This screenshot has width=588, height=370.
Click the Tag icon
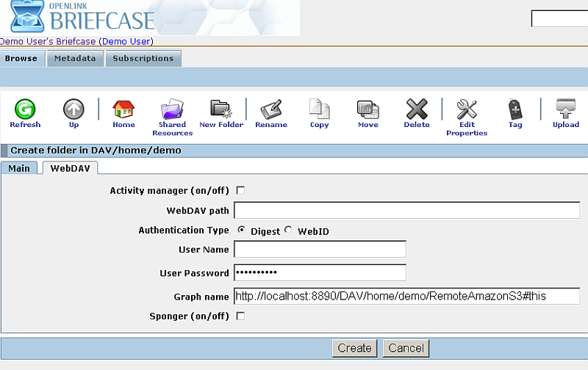click(515, 110)
